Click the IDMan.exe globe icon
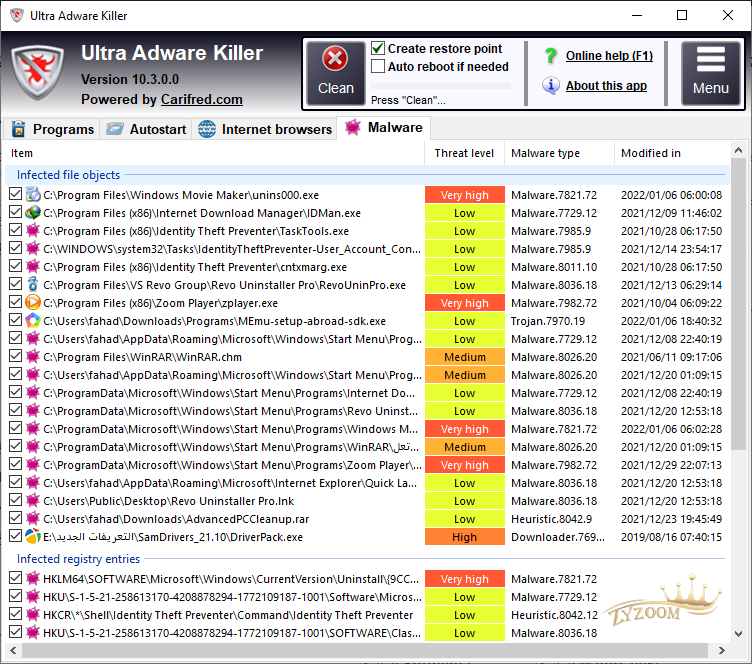The height and width of the screenshot is (664, 752). tap(33, 212)
